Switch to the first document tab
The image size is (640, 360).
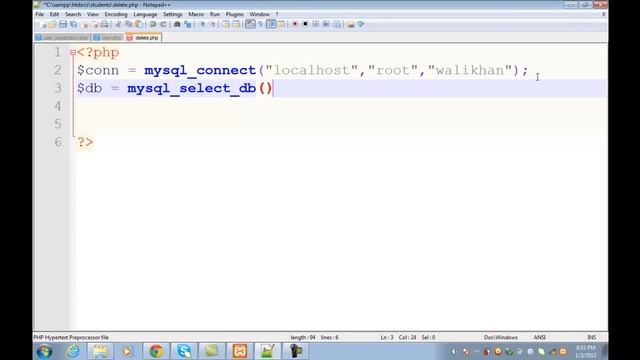pyautogui.click(x=62, y=38)
